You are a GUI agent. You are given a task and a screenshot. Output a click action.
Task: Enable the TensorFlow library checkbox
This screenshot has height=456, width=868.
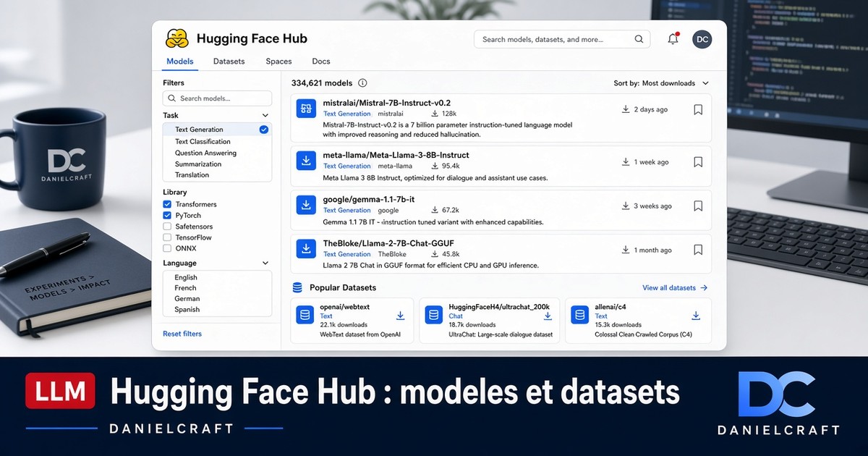167,237
